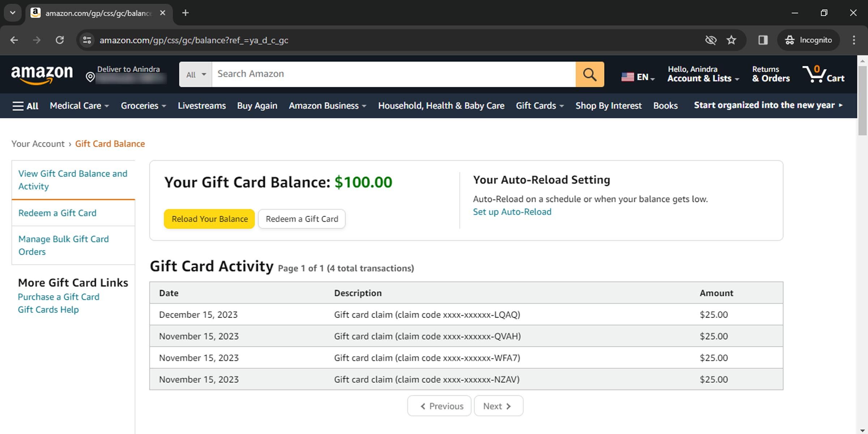This screenshot has width=868, height=434.
Task: Click the orange search magnifier icon
Action: click(x=590, y=74)
